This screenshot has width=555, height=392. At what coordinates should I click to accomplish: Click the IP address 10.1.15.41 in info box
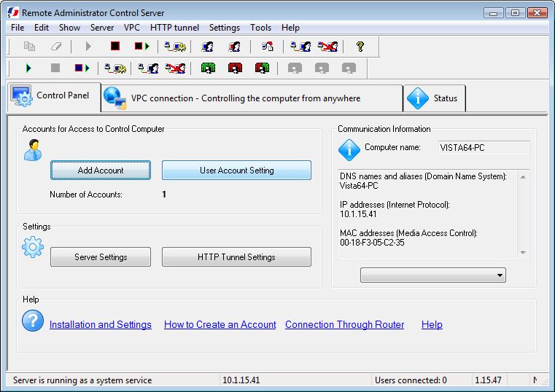(358, 214)
